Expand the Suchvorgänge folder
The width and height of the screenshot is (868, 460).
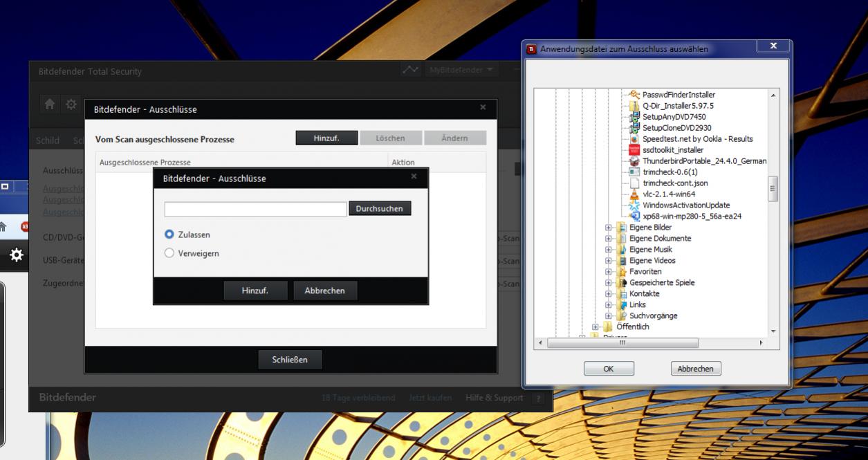pos(609,316)
